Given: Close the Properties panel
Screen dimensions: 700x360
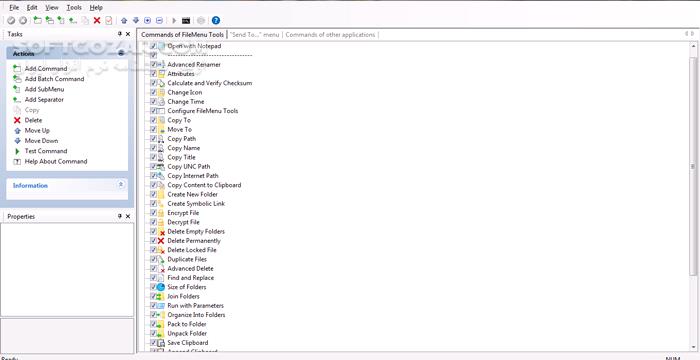Looking at the screenshot, I should [x=128, y=216].
